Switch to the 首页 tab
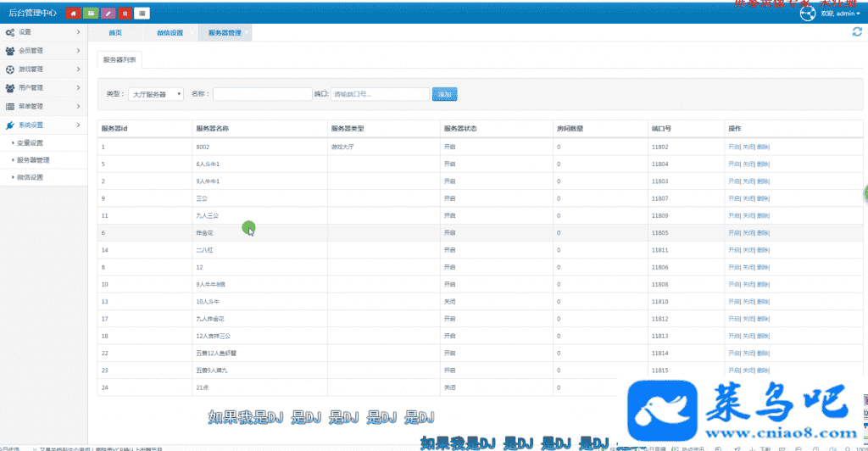Screen dimensions: 868x451 click(115, 33)
